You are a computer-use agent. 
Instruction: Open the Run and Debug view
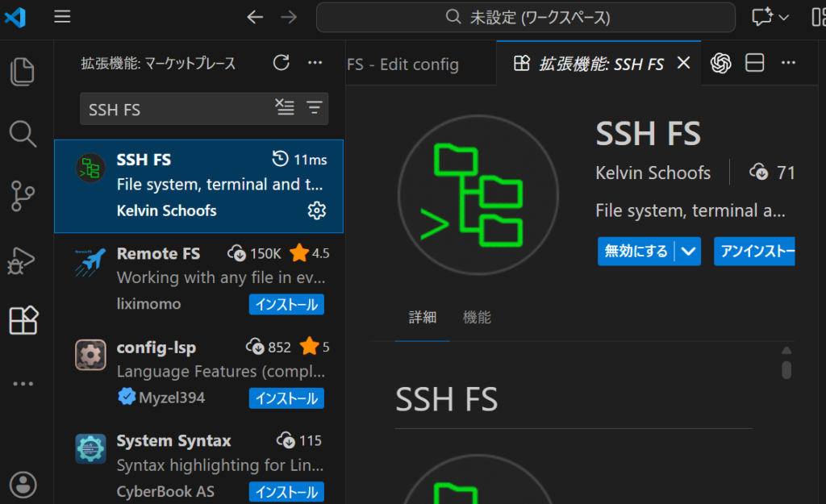[x=23, y=259]
